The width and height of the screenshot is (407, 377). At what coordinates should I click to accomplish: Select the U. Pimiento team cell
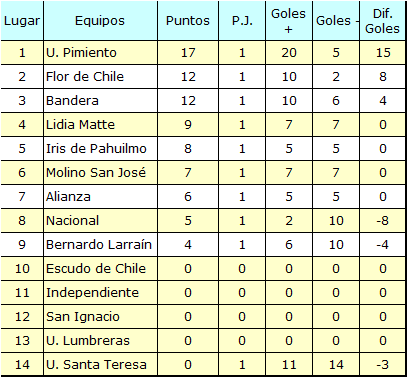pyautogui.click(x=100, y=53)
